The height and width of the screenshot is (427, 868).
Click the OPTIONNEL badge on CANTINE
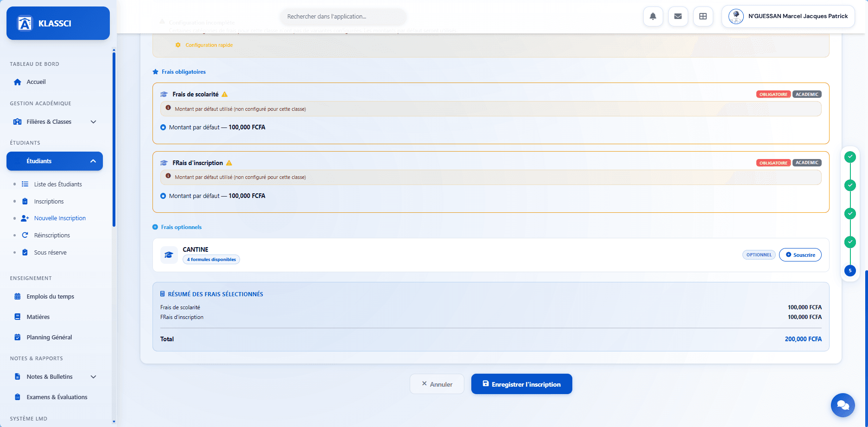point(759,255)
